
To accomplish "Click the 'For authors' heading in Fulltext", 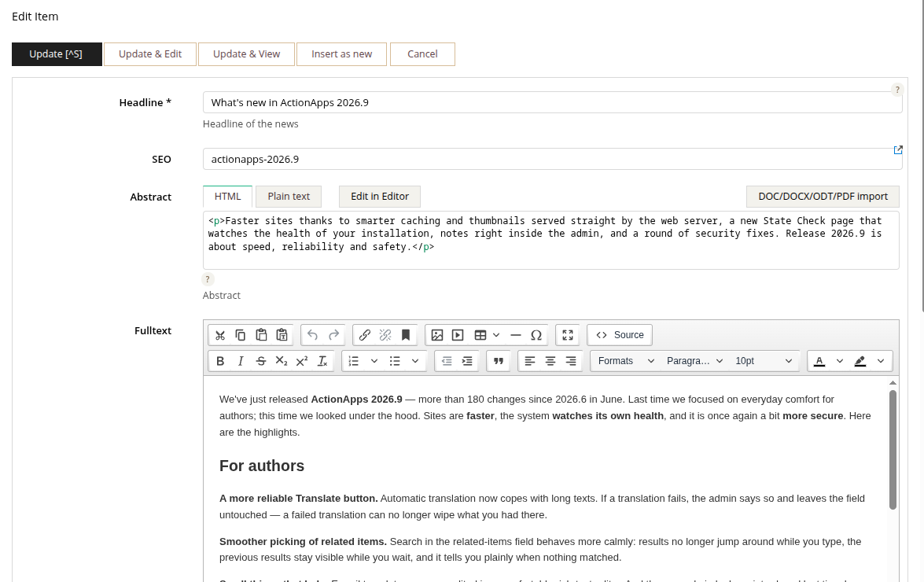I will tap(262, 466).
